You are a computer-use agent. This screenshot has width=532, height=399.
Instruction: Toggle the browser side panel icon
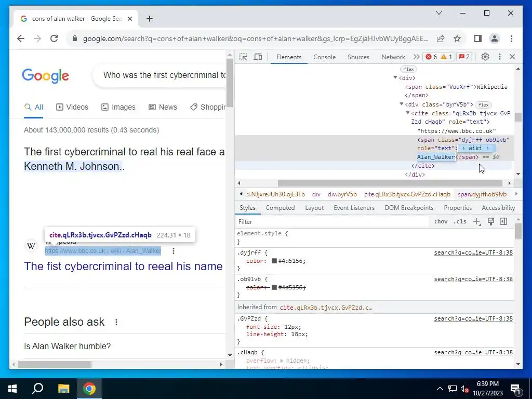(478, 38)
